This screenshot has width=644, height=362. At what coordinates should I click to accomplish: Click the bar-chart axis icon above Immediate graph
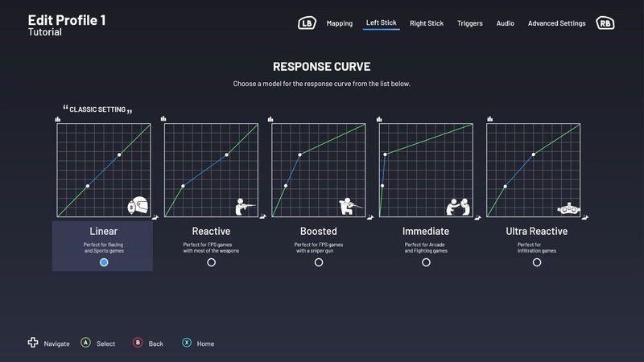tap(379, 119)
